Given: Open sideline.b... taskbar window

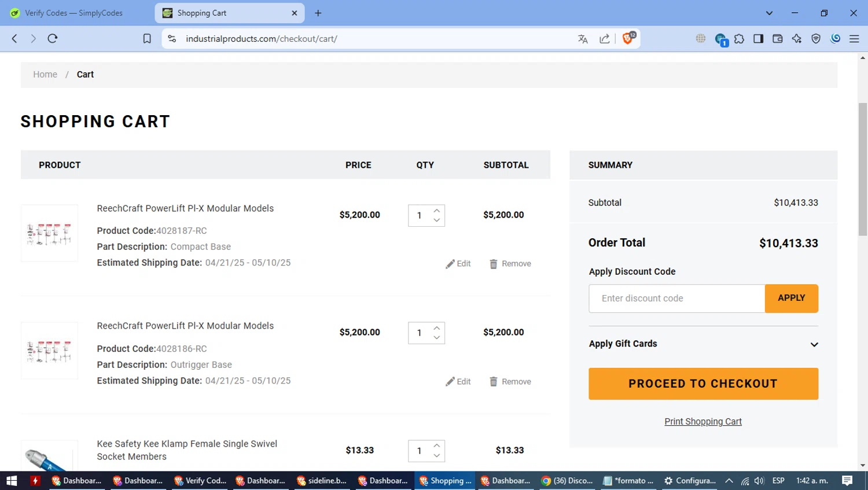Looking at the screenshot, I should click(322, 481).
